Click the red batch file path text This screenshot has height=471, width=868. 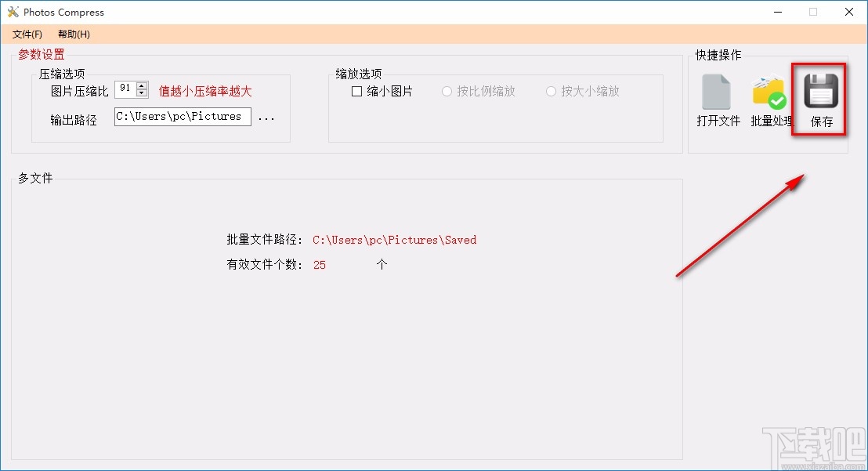(x=394, y=240)
